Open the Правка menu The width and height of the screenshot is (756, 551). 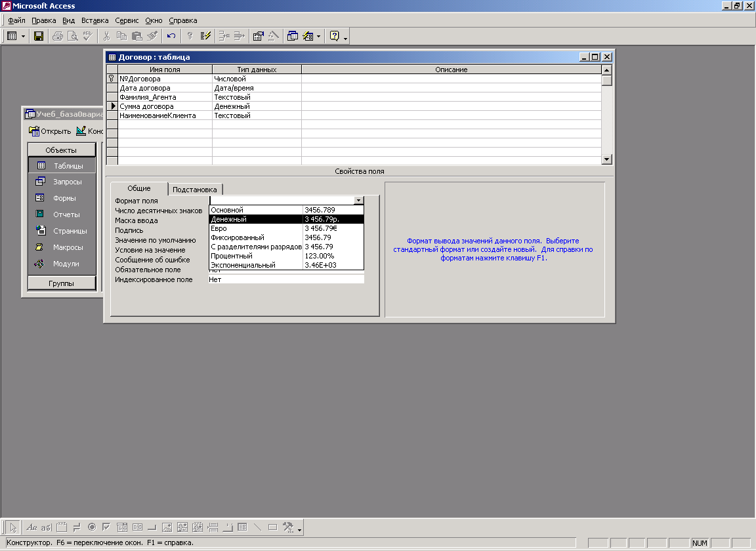pos(44,20)
